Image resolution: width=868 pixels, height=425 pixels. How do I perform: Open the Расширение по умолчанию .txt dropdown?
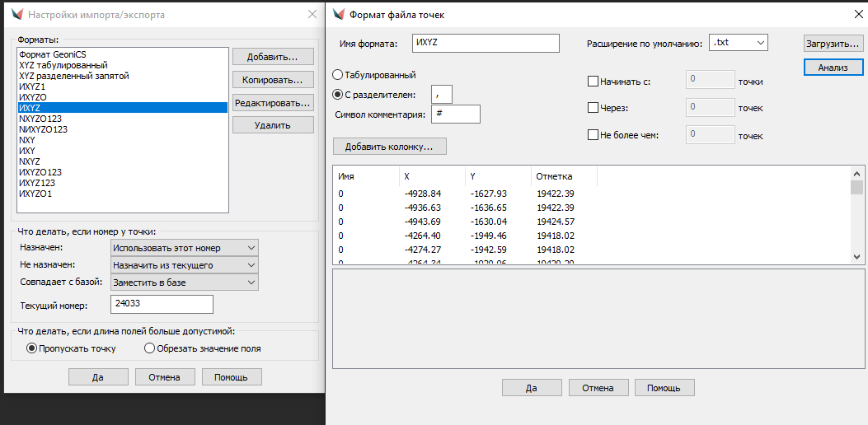pos(738,42)
